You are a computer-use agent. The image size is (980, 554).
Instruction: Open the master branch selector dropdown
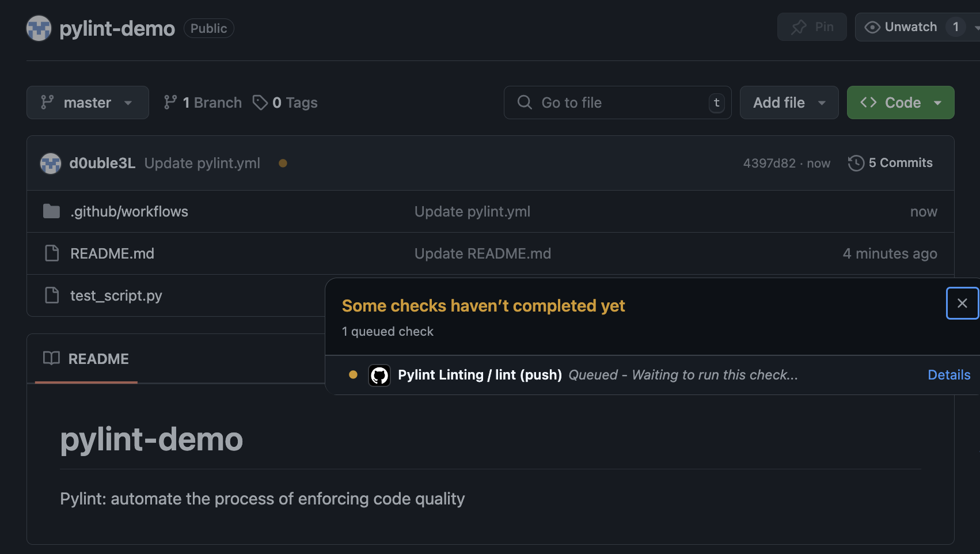pyautogui.click(x=88, y=103)
